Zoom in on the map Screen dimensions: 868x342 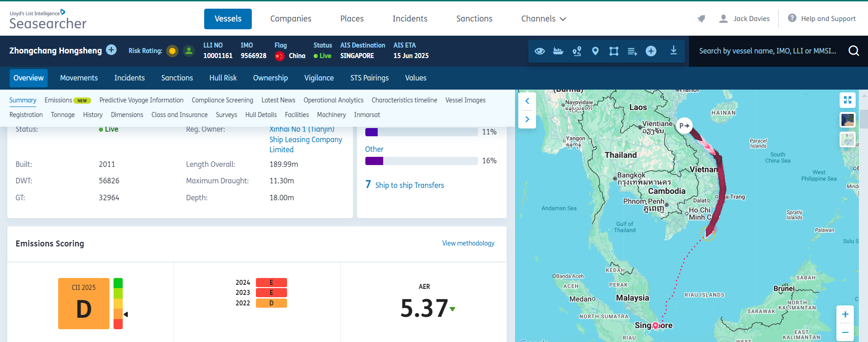845,314
